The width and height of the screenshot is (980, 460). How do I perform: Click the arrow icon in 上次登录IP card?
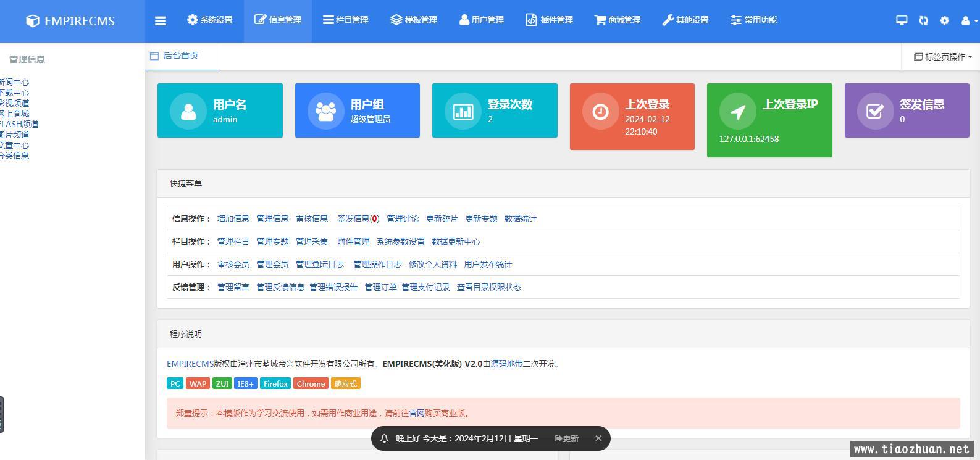[738, 111]
